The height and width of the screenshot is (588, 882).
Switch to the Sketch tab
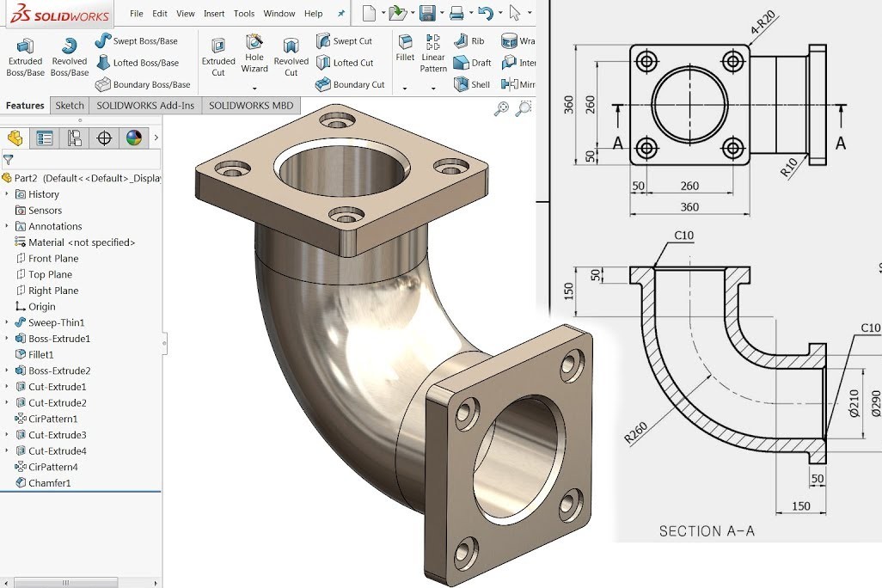pos(70,106)
